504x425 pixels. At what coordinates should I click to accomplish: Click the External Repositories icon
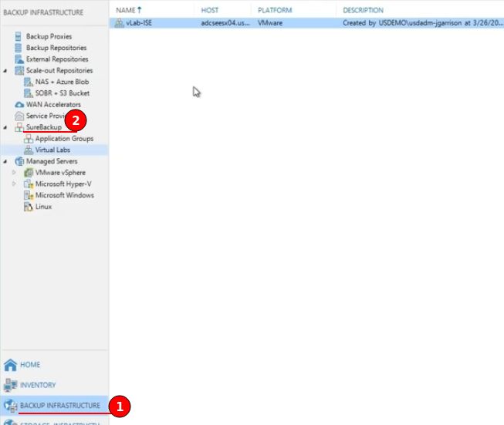tap(19, 59)
